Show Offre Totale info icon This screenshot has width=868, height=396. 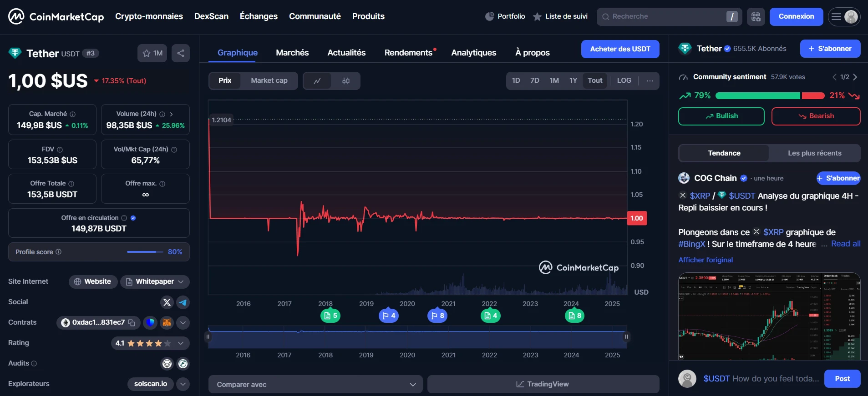point(71,184)
